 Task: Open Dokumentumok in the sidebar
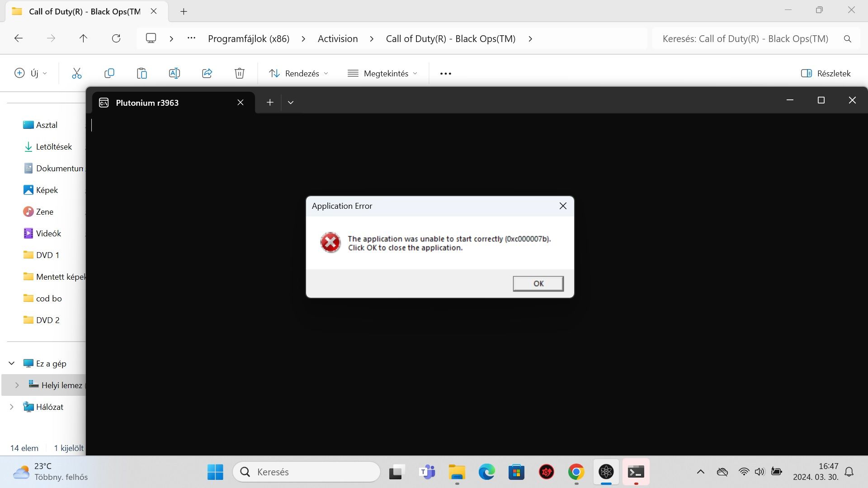pyautogui.click(x=53, y=169)
